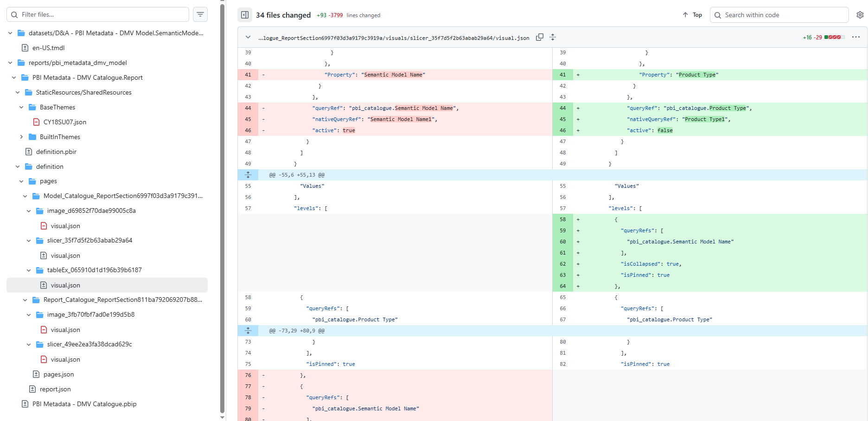Open the filter options beside file filter box
This screenshot has width=868, height=421.
click(x=200, y=14)
